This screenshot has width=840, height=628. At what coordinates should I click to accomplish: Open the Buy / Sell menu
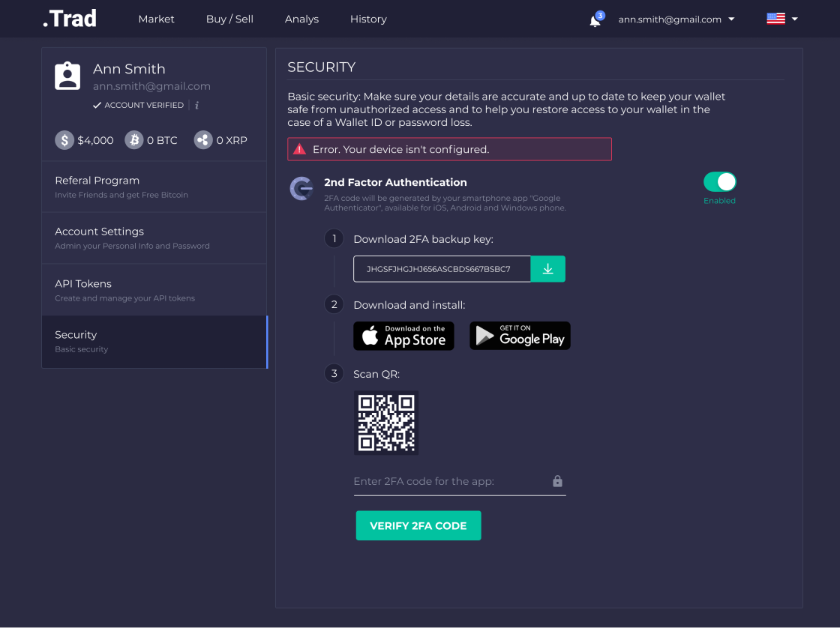point(229,19)
